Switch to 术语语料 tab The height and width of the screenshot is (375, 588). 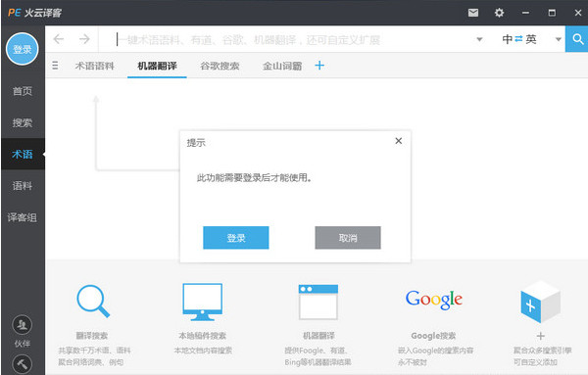[94, 66]
